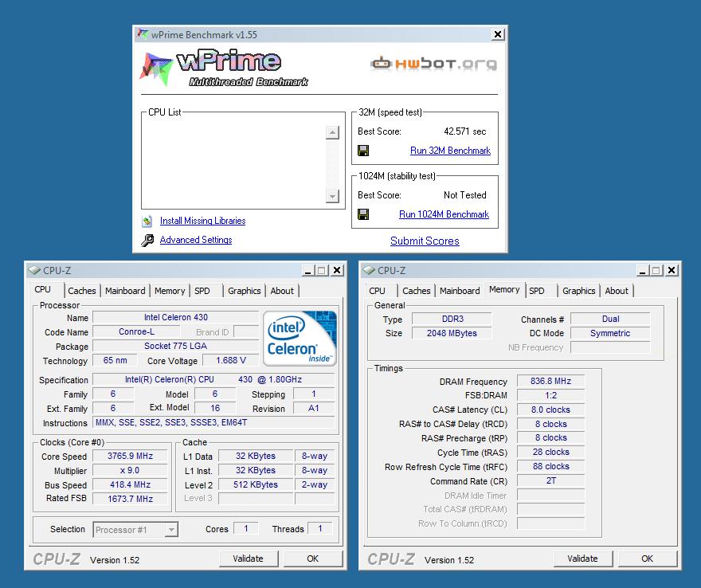
Task: Click the left CPU-Z title bar icon
Action: [x=34, y=271]
